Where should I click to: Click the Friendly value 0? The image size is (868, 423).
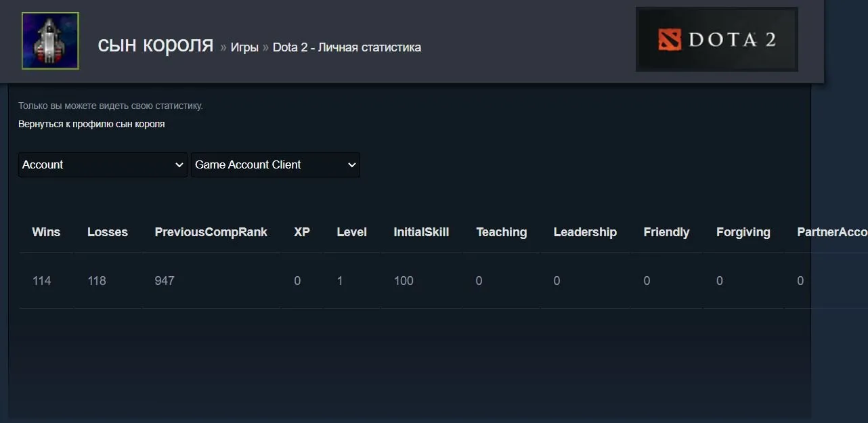(x=647, y=281)
